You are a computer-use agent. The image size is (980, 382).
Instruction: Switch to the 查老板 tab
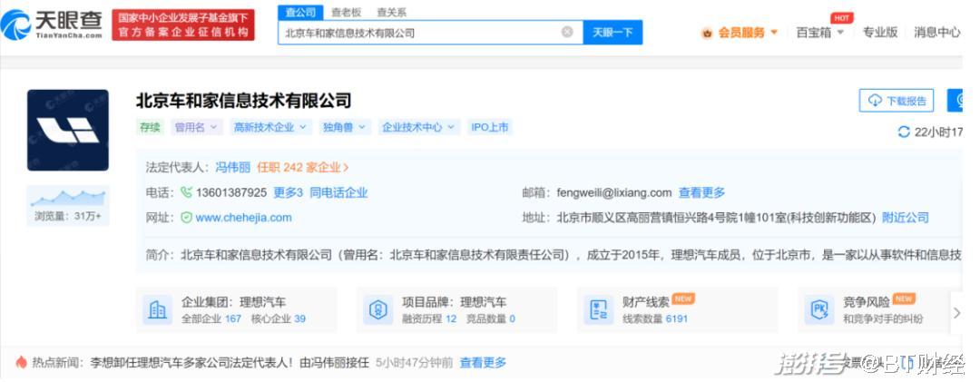click(x=347, y=13)
